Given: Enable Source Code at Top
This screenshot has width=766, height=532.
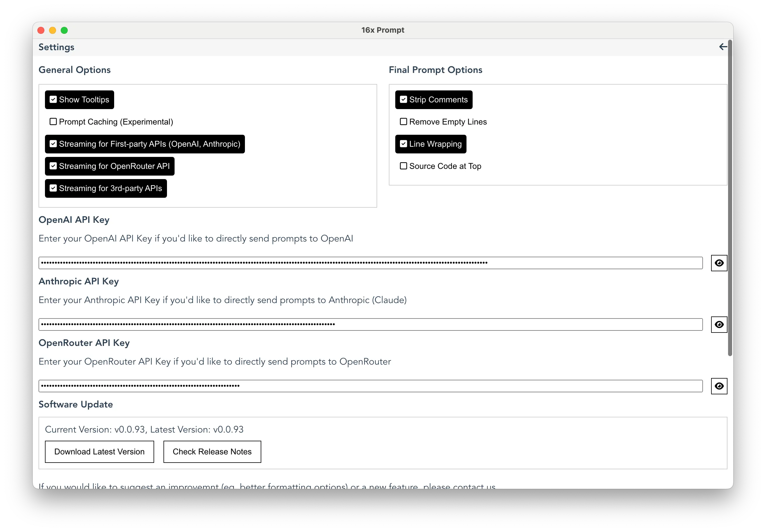Looking at the screenshot, I should coord(403,166).
